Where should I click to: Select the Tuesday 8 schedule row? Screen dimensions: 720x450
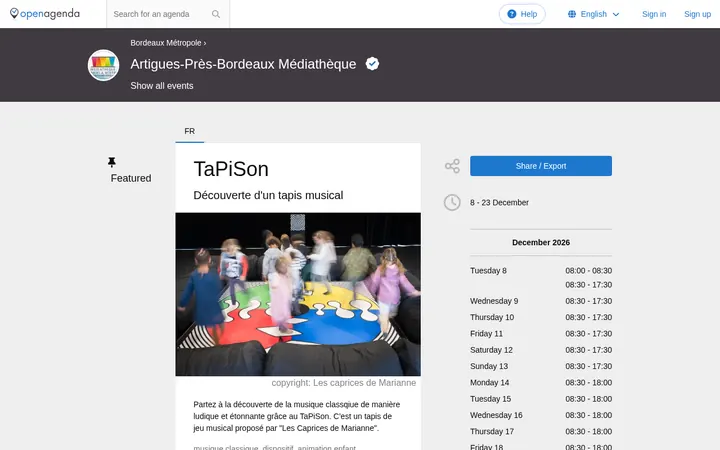coord(541,277)
